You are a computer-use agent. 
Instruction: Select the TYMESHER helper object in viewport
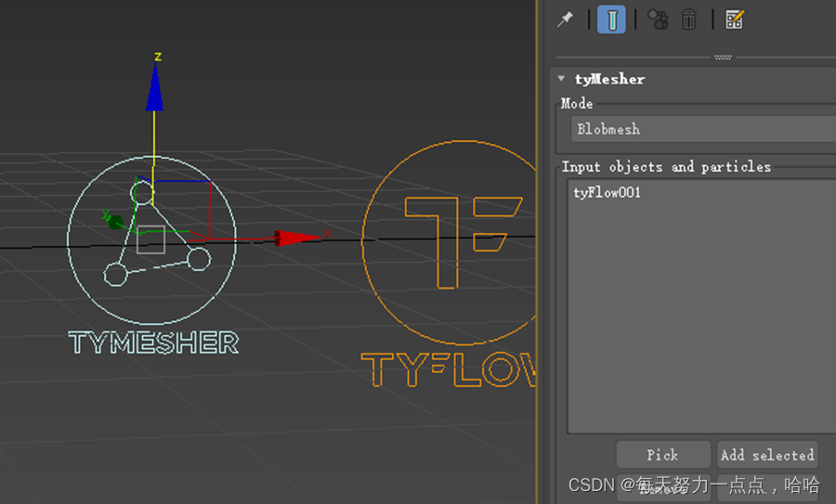[x=152, y=240]
